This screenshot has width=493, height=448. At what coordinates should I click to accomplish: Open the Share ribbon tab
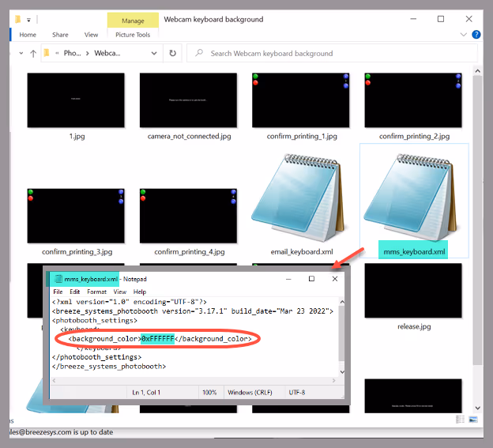pyautogui.click(x=60, y=35)
